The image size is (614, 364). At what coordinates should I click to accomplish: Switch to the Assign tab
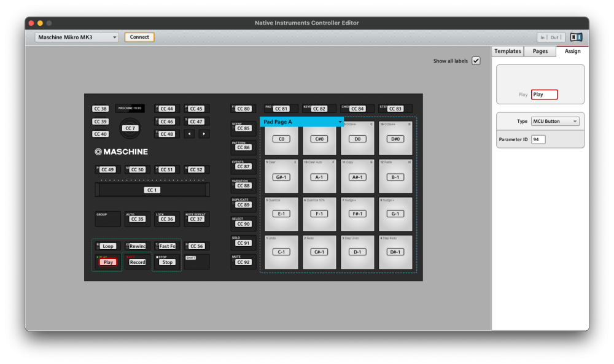pyautogui.click(x=572, y=52)
